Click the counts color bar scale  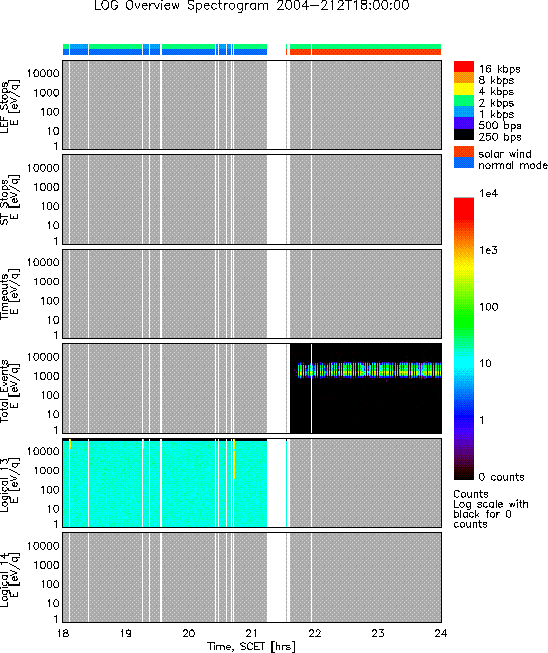[464, 339]
